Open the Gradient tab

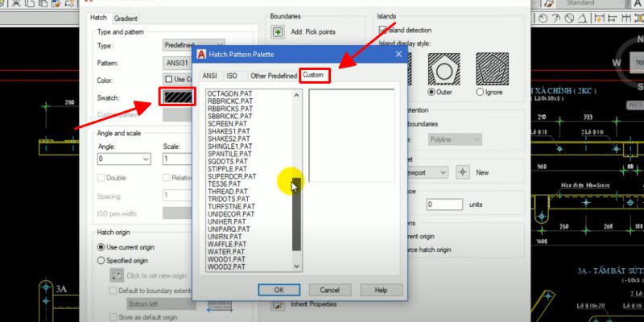(x=125, y=18)
